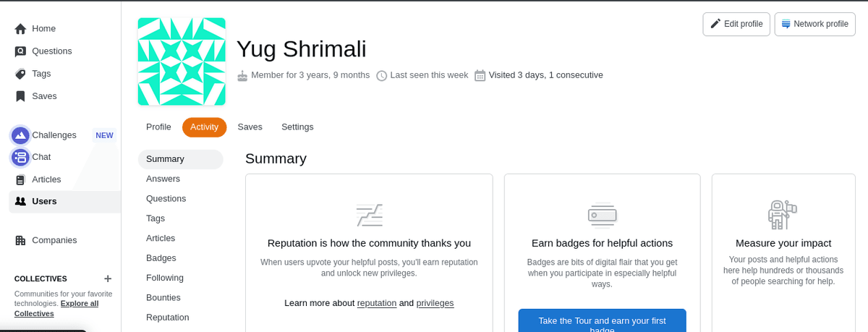Click the Chat icon in sidebar
Image resolution: width=868 pixels, height=332 pixels.
click(20, 157)
